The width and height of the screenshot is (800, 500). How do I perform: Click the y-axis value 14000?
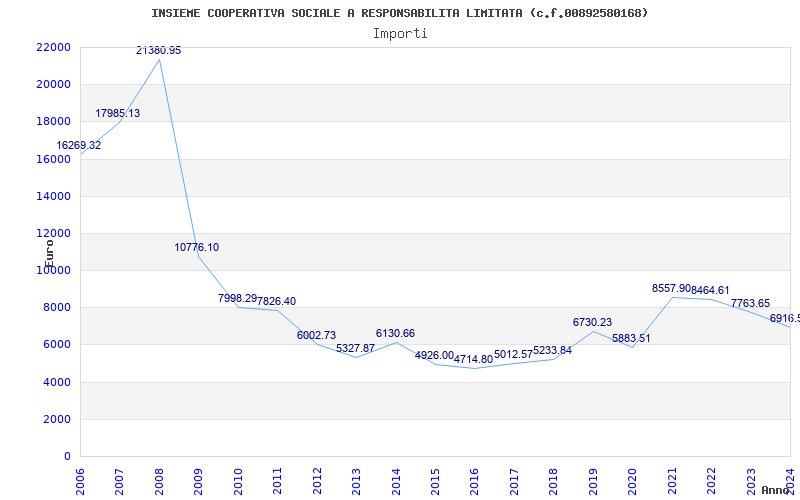(x=54, y=196)
